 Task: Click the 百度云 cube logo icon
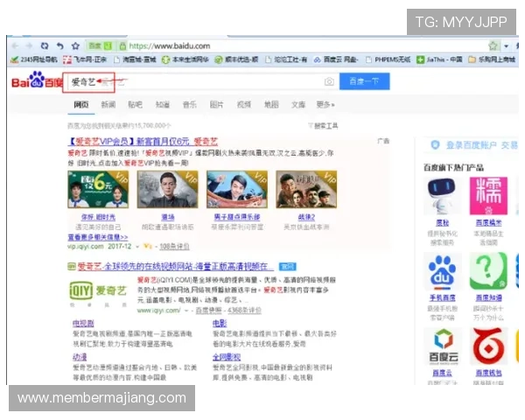tap(444, 346)
